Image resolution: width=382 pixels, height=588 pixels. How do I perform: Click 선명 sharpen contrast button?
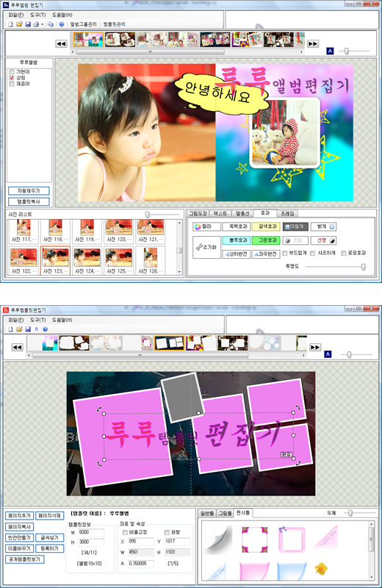tap(323, 240)
